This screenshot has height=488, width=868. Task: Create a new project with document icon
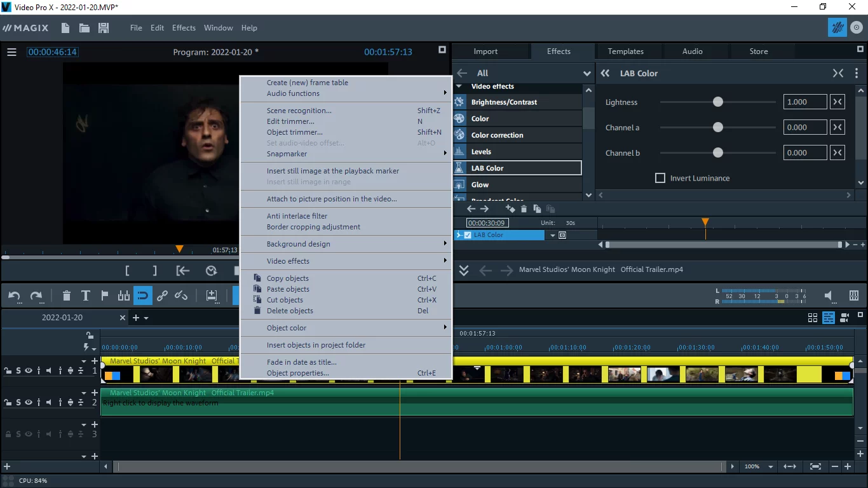point(65,28)
